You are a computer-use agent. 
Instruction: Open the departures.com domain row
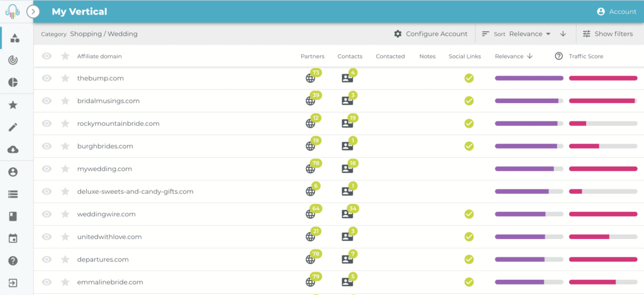[103, 260]
